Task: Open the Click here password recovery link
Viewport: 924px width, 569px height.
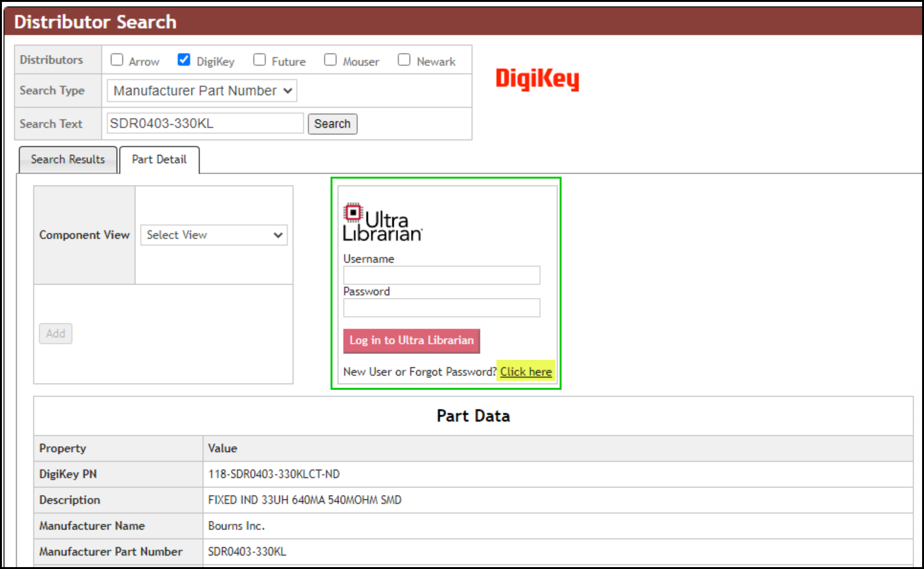Action: click(x=525, y=371)
